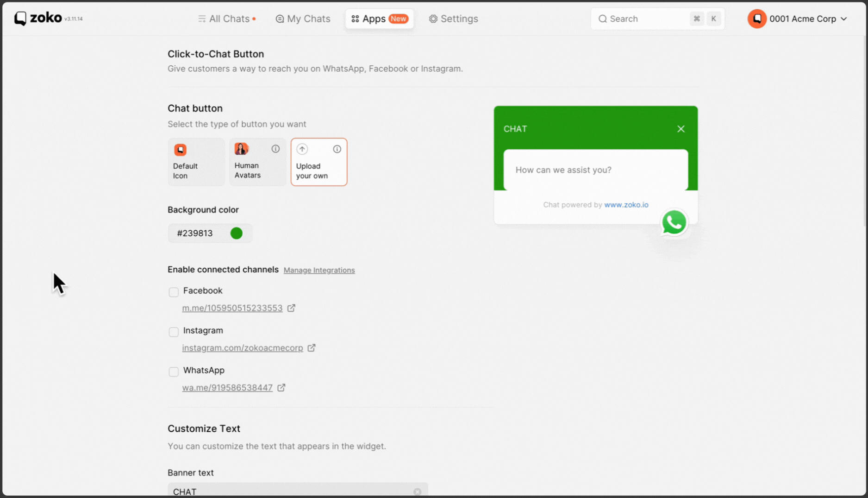Image resolution: width=868 pixels, height=498 pixels.
Task: Click external link icon beside Facebook URL
Action: [x=291, y=308]
